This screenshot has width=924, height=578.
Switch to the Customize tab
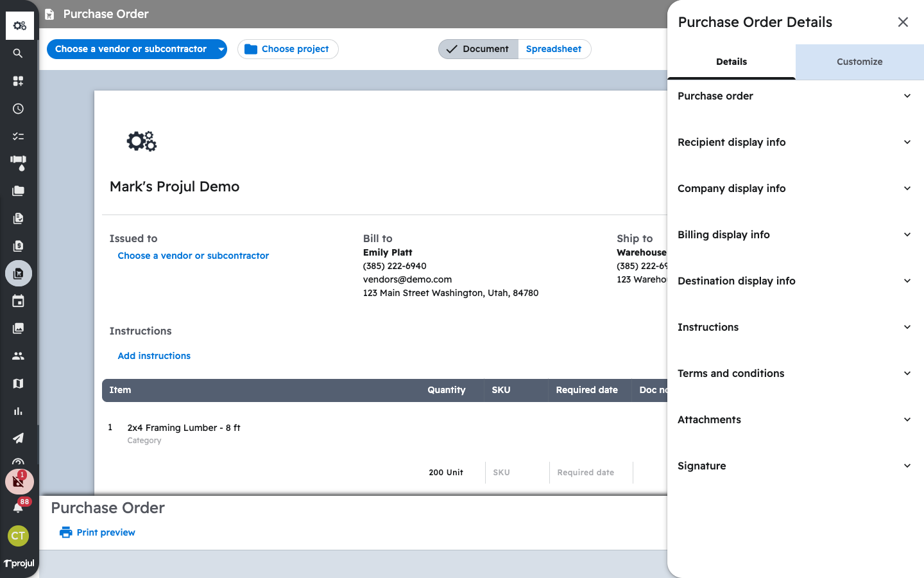[x=860, y=62]
